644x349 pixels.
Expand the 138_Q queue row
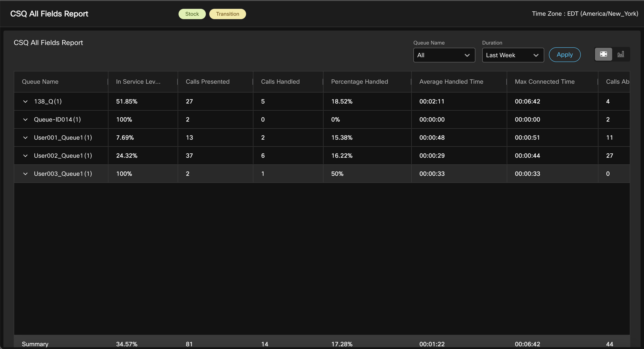[x=25, y=102]
